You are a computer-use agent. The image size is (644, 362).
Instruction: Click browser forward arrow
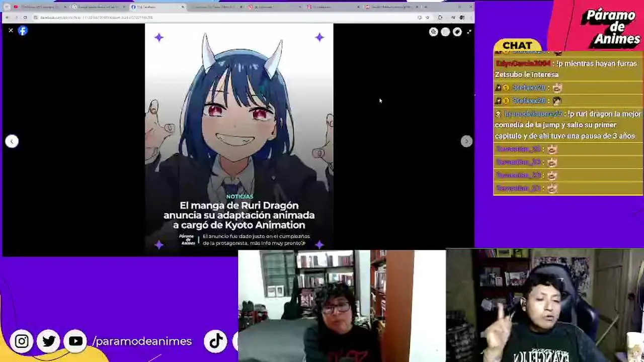16,18
